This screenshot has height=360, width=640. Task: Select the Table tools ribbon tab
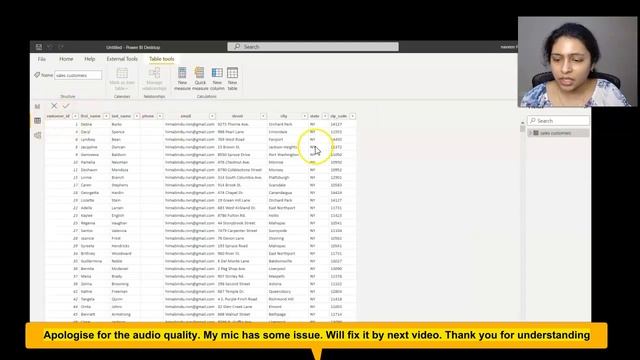pos(161,59)
